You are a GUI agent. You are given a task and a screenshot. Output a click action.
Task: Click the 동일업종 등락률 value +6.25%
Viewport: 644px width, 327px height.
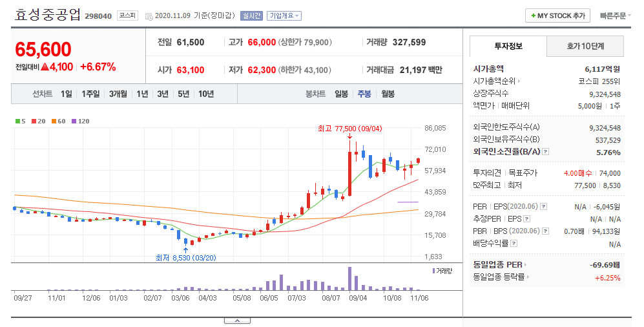(607, 278)
